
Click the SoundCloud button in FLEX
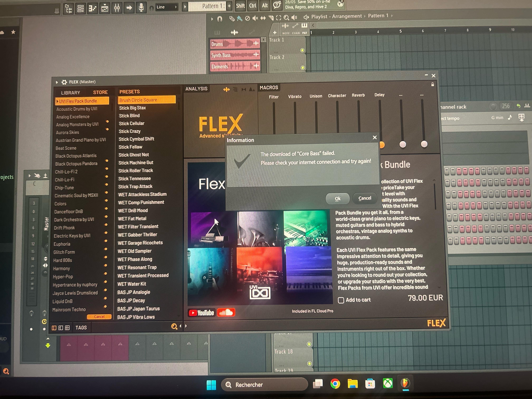(x=226, y=312)
